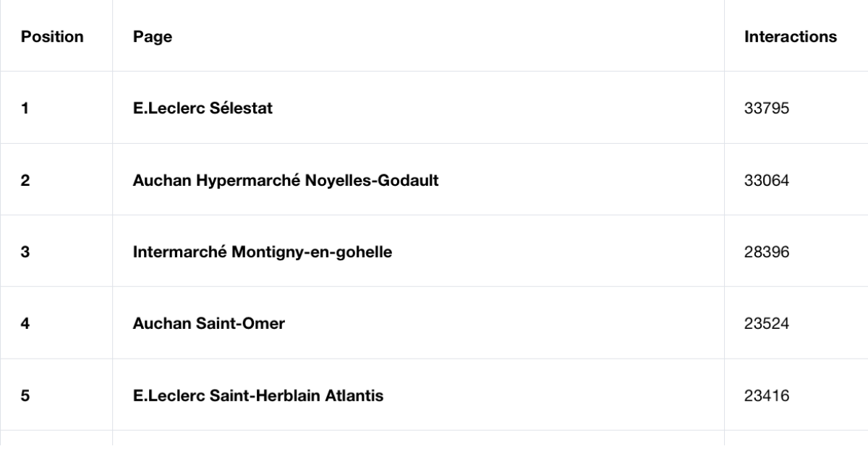Select the row ranked first, E.Leclerc Sélestat
This screenshot has width=868, height=454.
(434, 108)
